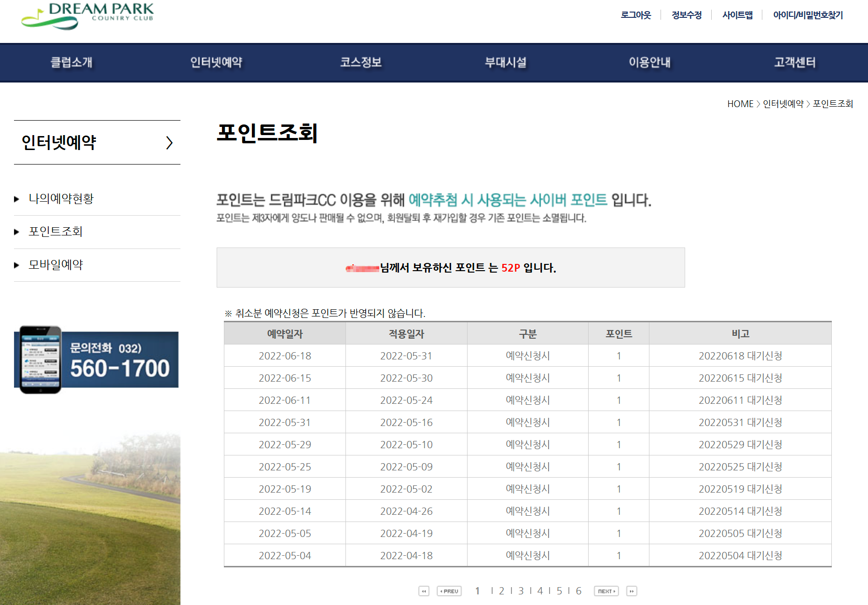Go to page 6 of results
The width and height of the screenshot is (868, 605).
tap(579, 591)
